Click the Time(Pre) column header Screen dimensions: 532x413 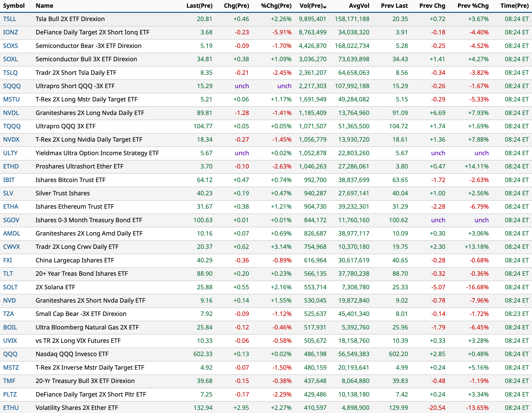click(514, 6)
